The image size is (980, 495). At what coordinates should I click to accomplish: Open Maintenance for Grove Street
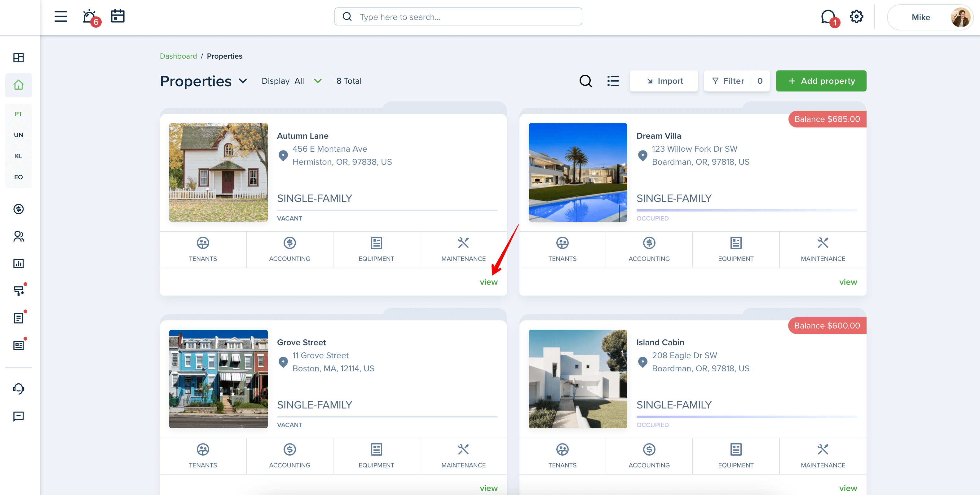point(463,456)
